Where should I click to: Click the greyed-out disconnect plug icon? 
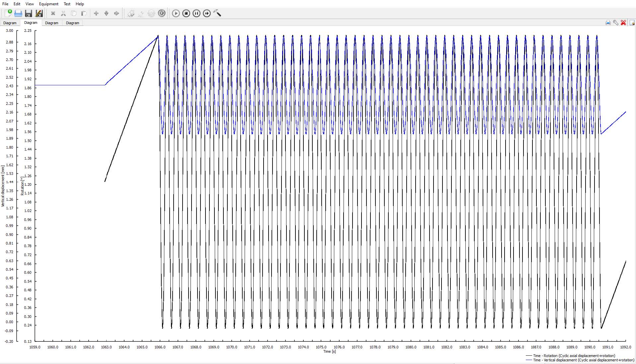coord(141,14)
